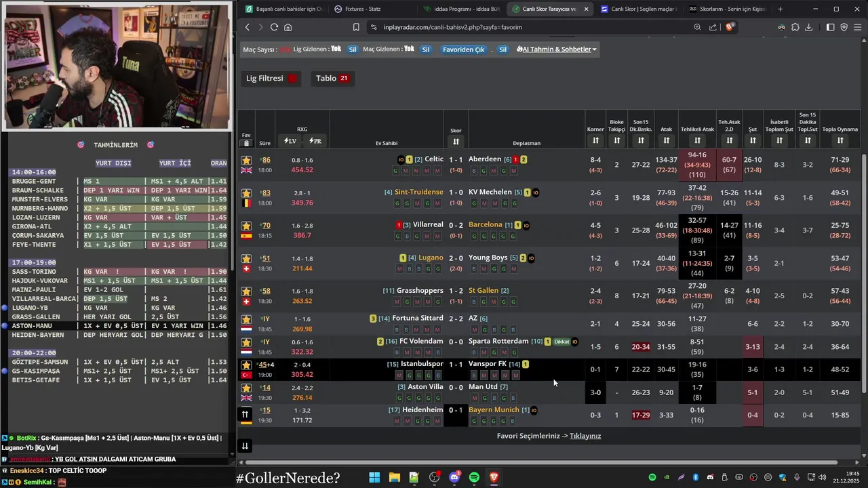Click the Tıklayınız link
Screen dimensions: 868x488
click(585, 436)
